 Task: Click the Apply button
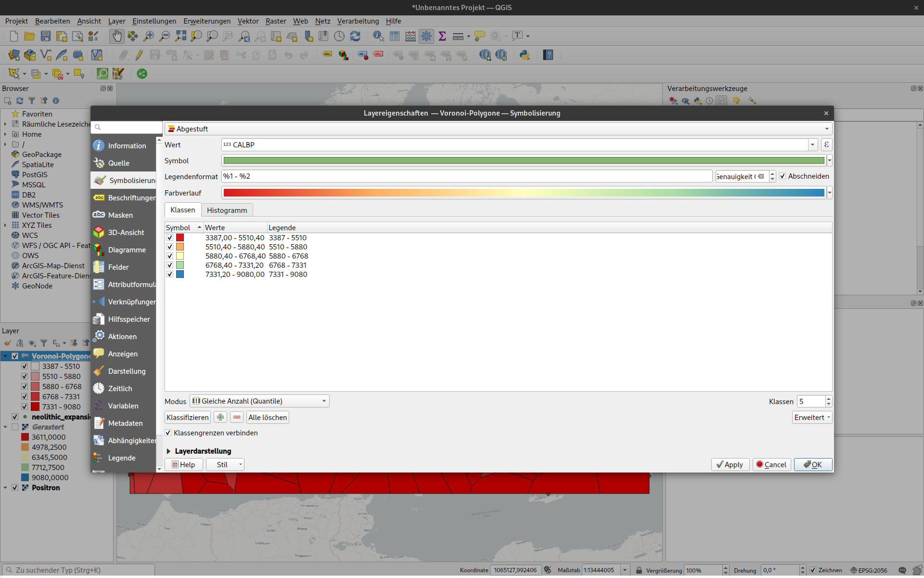point(730,465)
